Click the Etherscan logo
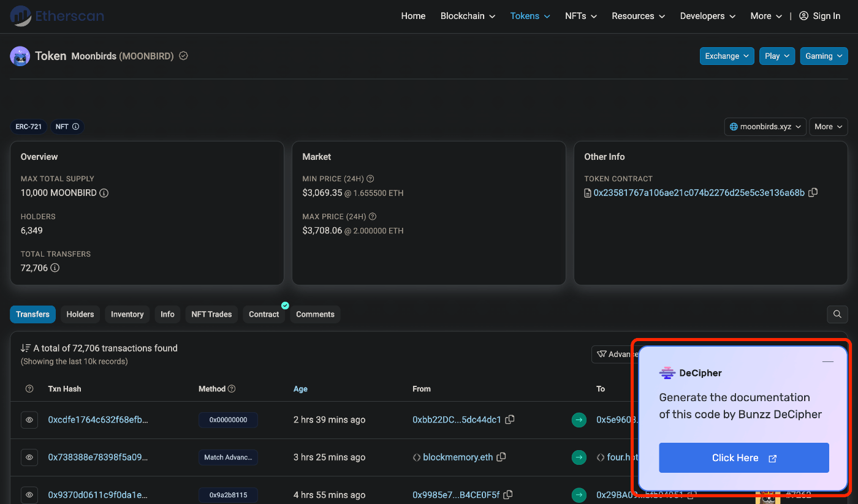Image resolution: width=858 pixels, height=504 pixels. tap(57, 16)
